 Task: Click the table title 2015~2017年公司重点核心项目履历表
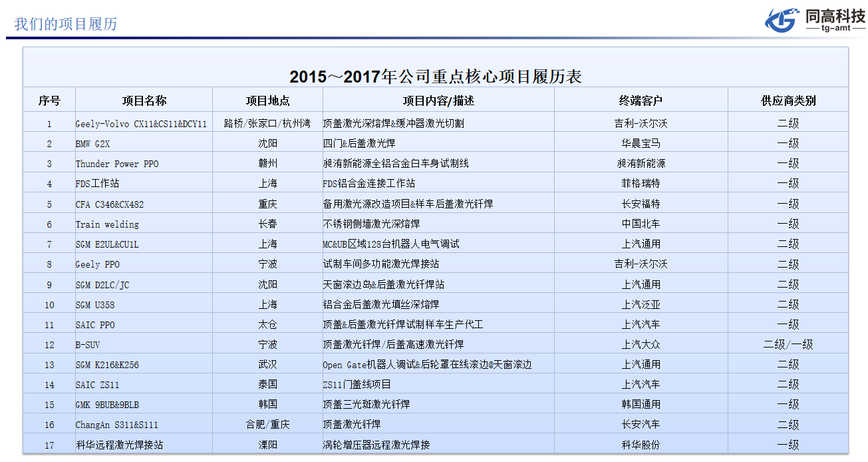[436, 77]
